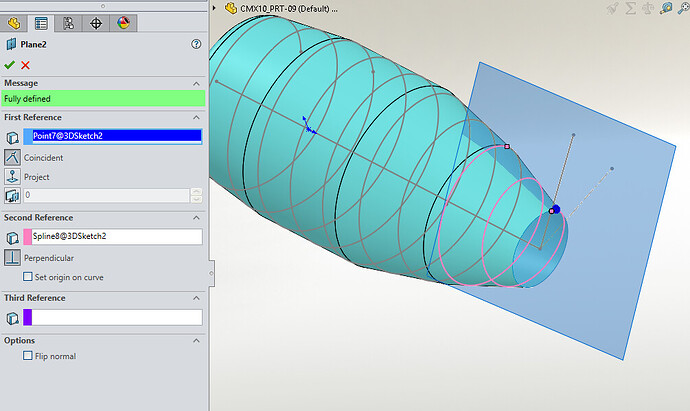Screen dimensions: 690x411
Task: Click the Mass Properties scale icon
Action: pyautogui.click(x=648, y=8)
